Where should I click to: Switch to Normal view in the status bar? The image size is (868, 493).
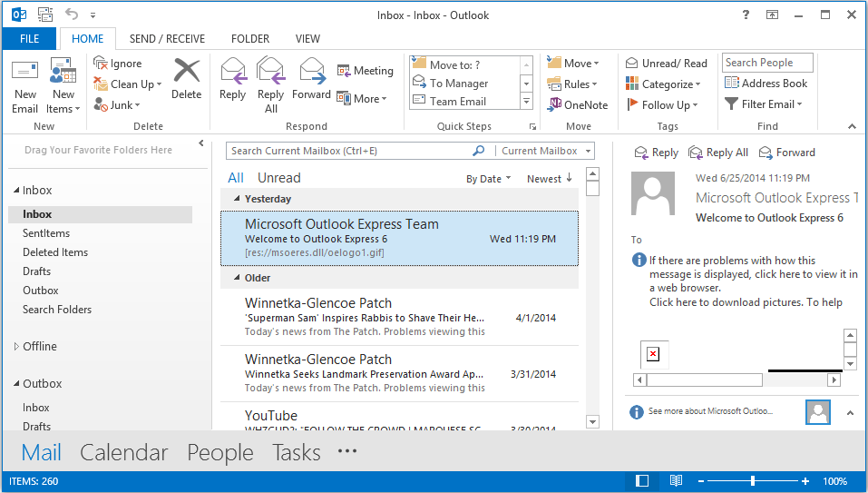point(642,481)
